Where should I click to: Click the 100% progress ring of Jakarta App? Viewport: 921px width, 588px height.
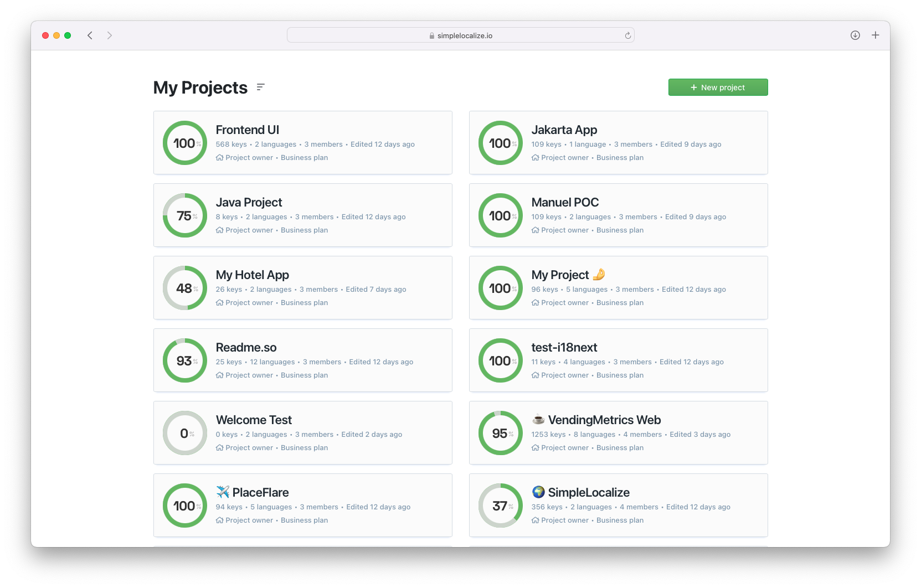(x=501, y=143)
